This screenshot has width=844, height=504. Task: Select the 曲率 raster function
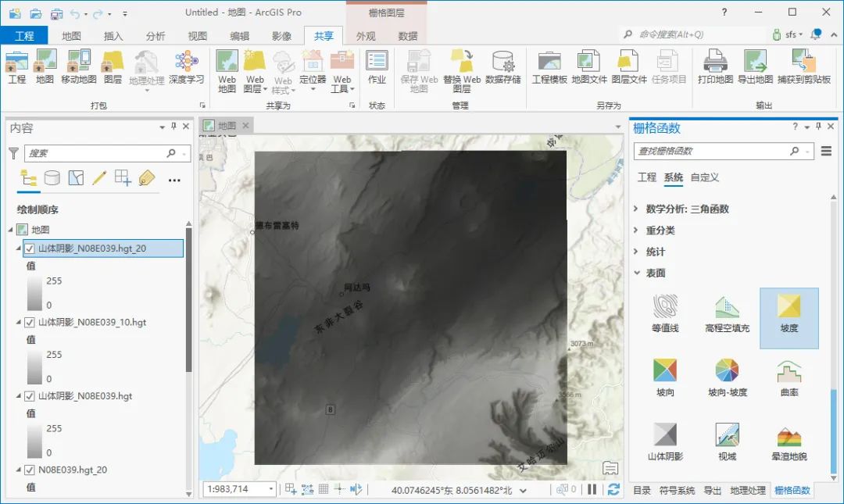tap(789, 378)
